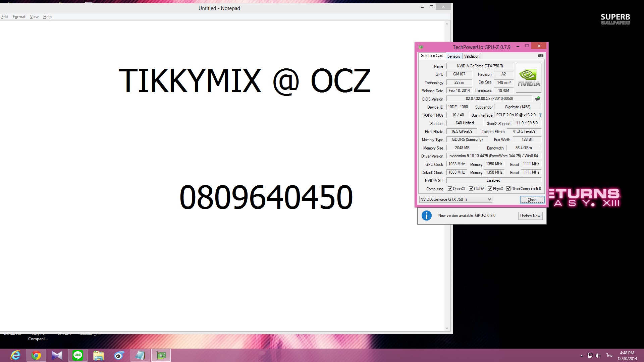This screenshot has height=362, width=644.
Task: Toggle the PhysX checkbox
Action: point(490,189)
